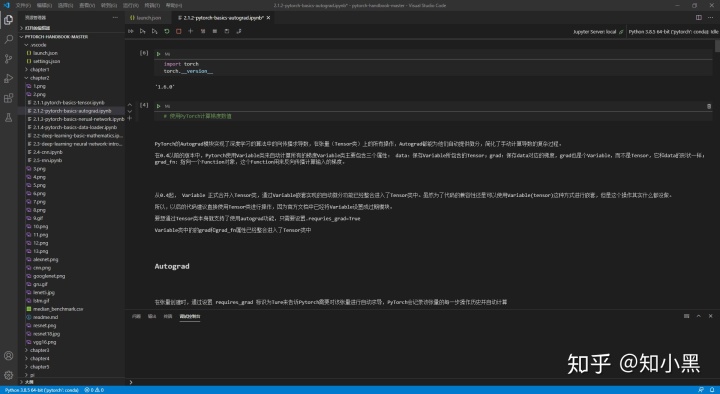Switch to the Problems panel tab
Image resolution: width=720 pixels, height=394 pixels.
click(136, 316)
